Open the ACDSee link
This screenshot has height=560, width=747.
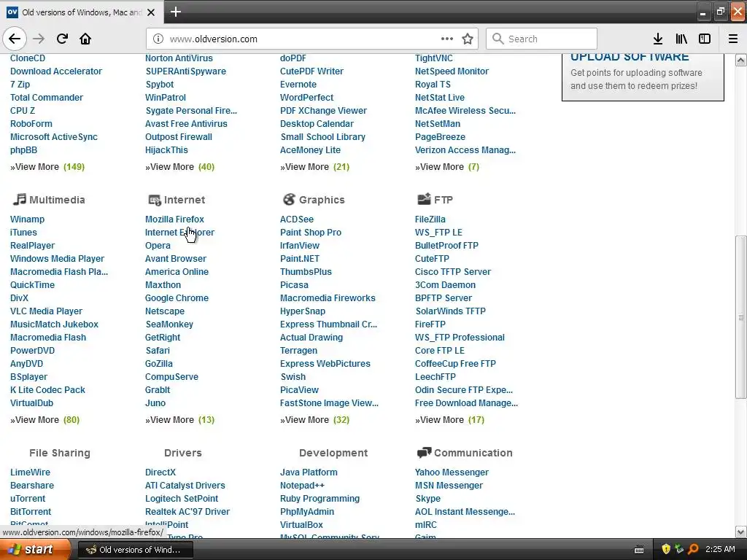tap(297, 219)
